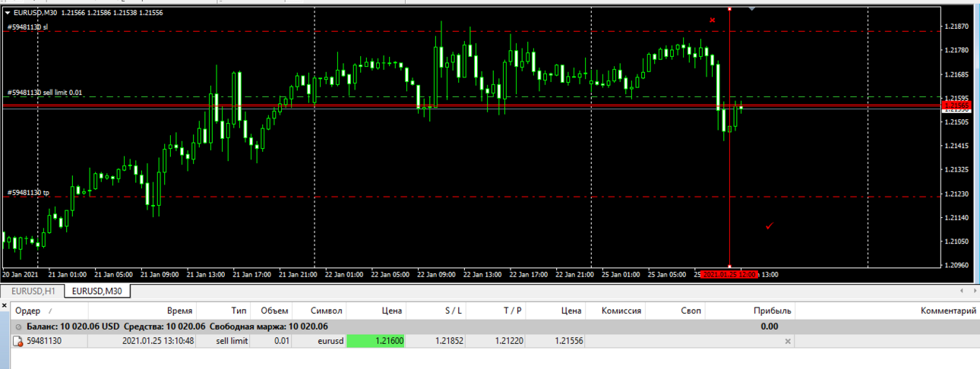Image resolution: width=980 pixels, height=369 pixels.
Task: Select the EURUSD,M30 chart tab
Action: click(98, 291)
